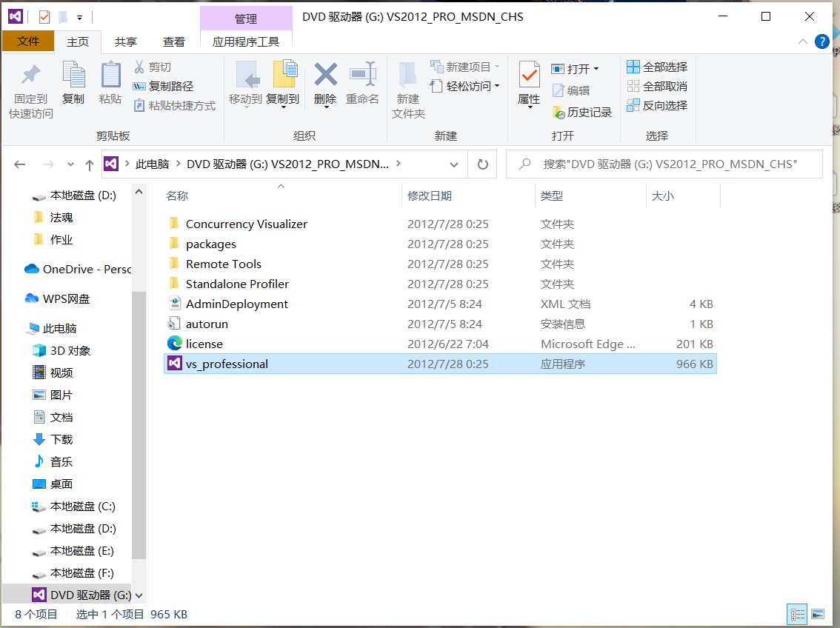Click the New folder (新建文件夹) icon
Screen dimensions: 840x628
point(408,74)
